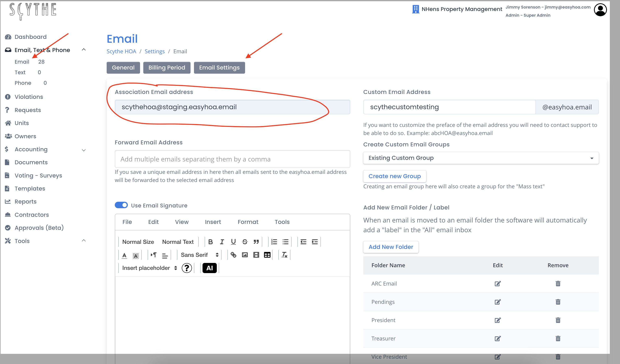The image size is (620, 364).
Task: Edit the President folder
Action: (497, 320)
